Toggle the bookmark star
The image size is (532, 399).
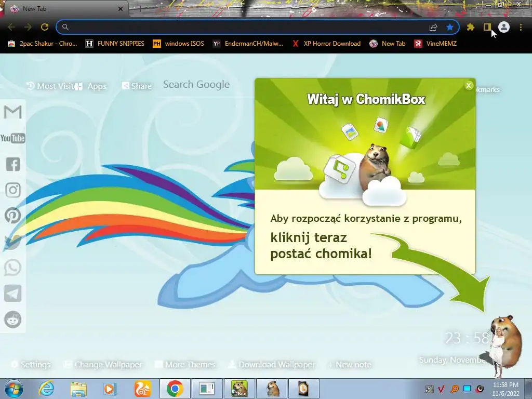pyautogui.click(x=450, y=27)
